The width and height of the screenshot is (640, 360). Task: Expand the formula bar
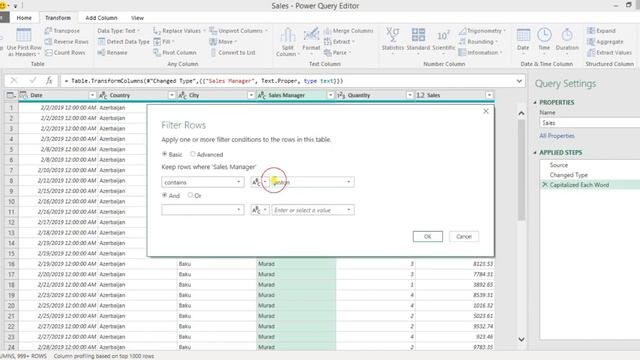point(519,81)
